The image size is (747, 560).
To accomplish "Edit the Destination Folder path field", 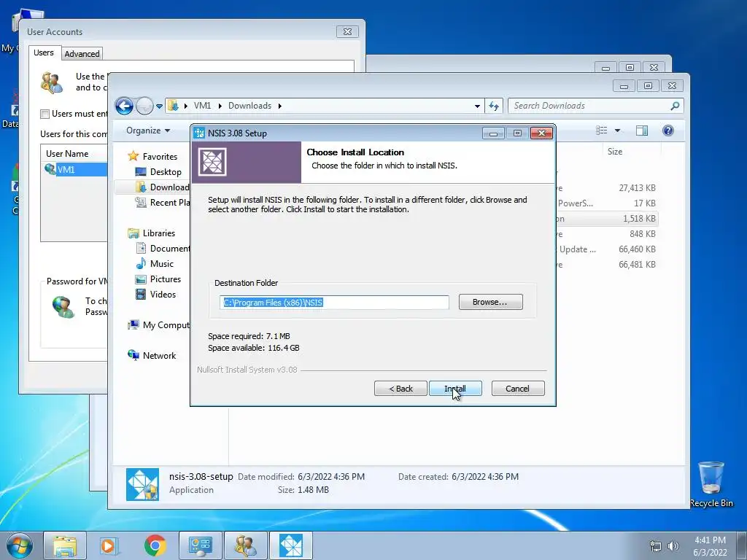I will pos(334,303).
